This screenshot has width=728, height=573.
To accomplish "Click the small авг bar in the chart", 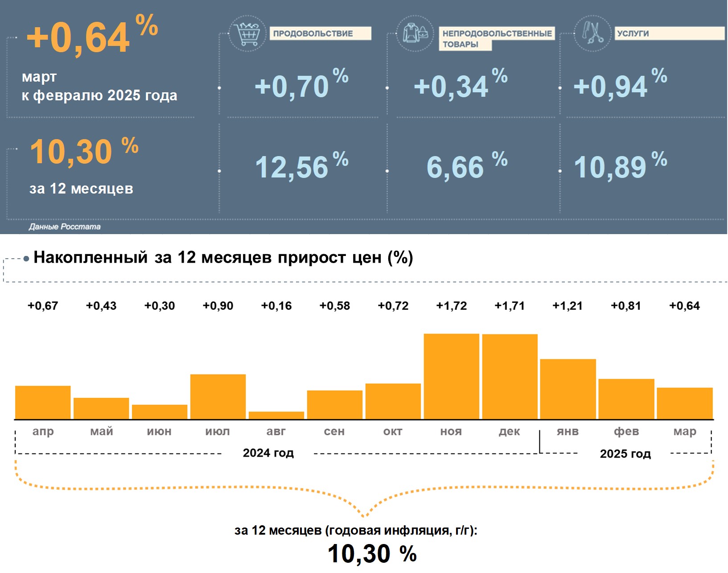I will [x=276, y=415].
